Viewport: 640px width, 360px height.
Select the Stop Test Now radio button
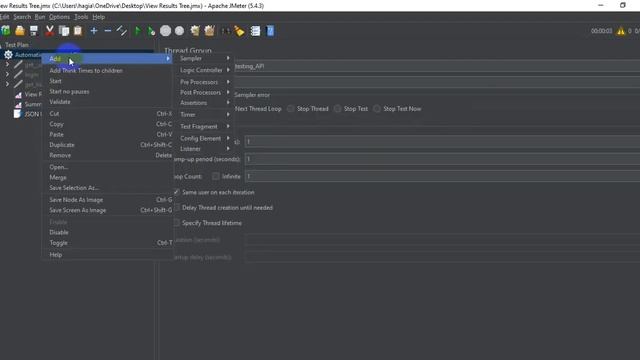pos(377,109)
